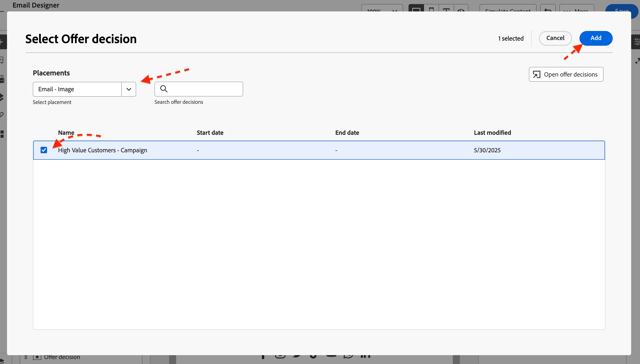Click the 1 selected counter text
The width and height of the screenshot is (640, 364).
coord(511,39)
